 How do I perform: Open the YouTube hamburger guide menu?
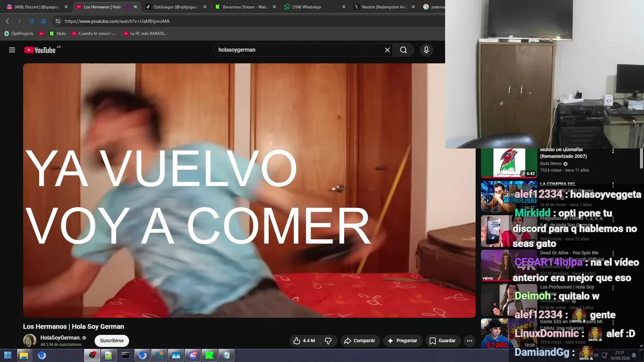pos(12,50)
